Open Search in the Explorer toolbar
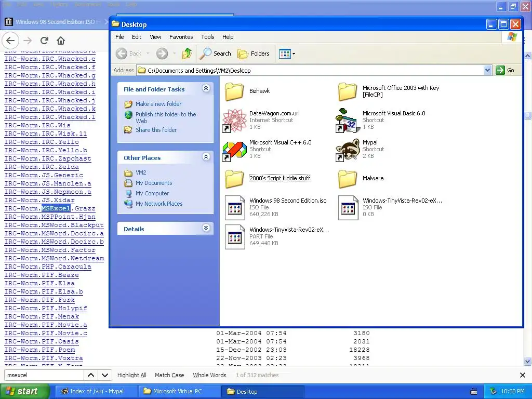 [215, 54]
